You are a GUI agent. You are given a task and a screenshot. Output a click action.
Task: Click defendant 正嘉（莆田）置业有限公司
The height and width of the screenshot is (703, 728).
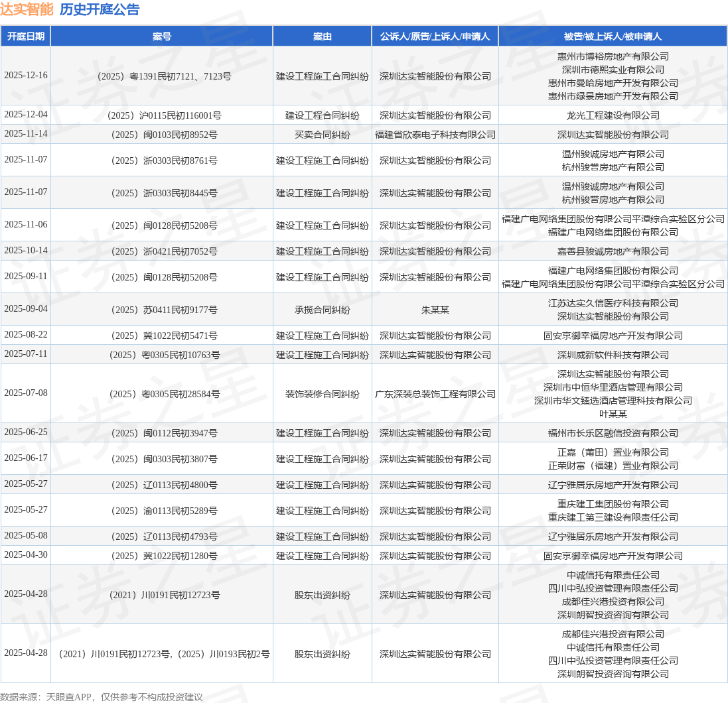coord(613,452)
